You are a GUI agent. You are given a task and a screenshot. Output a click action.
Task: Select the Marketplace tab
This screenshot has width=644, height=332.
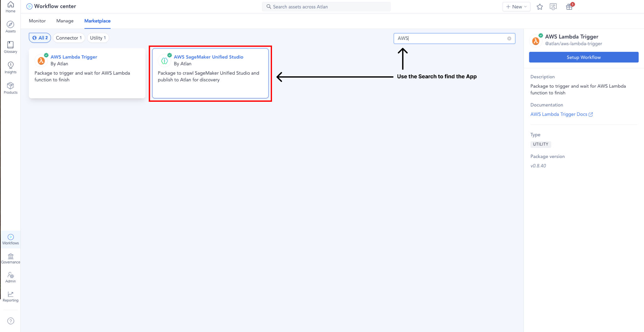[97, 21]
